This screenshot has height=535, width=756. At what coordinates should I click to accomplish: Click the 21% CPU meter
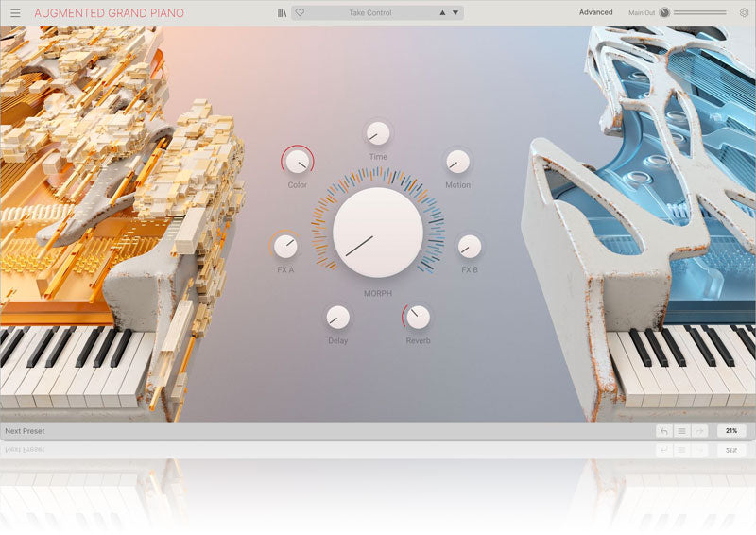pos(731,431)
